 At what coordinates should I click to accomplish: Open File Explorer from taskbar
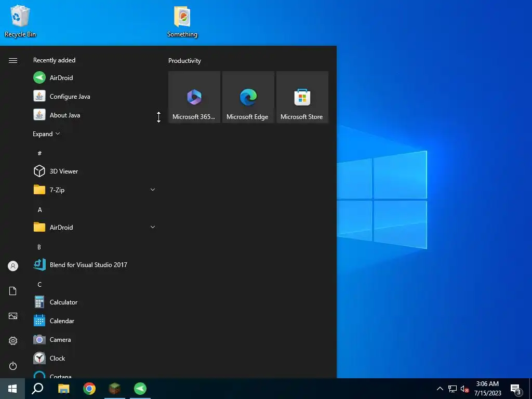tap(63, 389)
